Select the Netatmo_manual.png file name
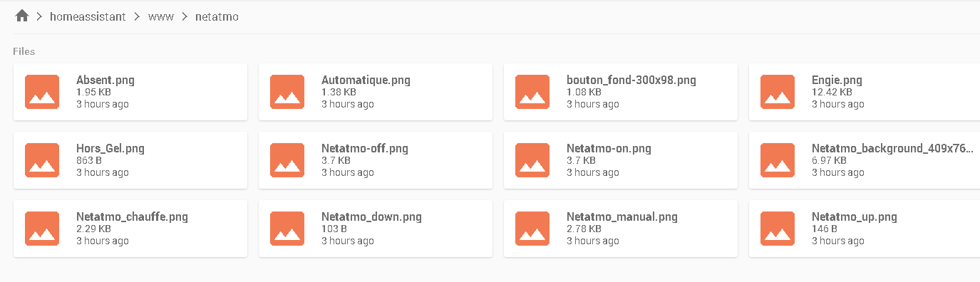Viewport: 980px width, 282px height. 622,217
